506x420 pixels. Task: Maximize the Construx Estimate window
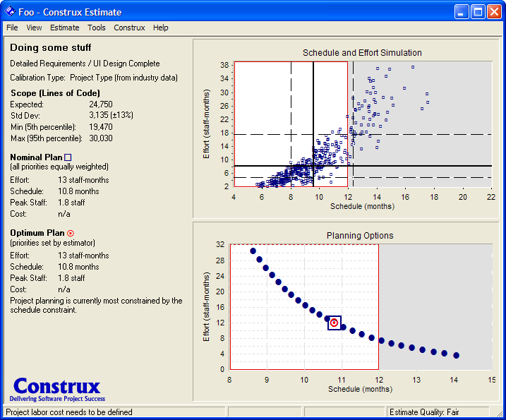pos(478,12)
